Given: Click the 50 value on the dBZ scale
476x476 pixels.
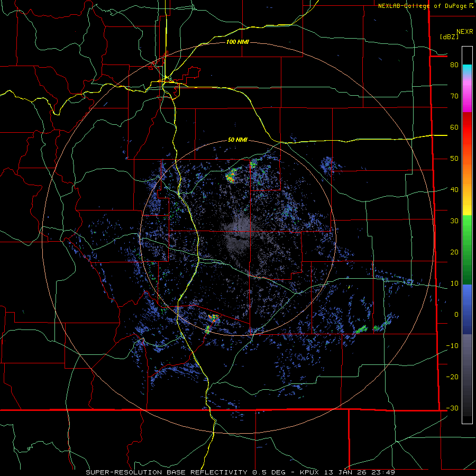Looking at the screenshot, I should click(x=454, y=159).
